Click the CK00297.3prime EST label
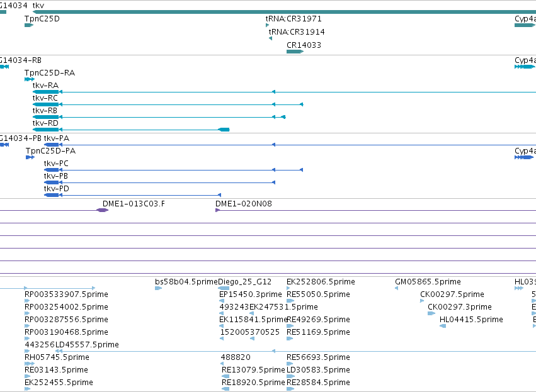Viewport: 536px width, 392px height. pos(460,307)
